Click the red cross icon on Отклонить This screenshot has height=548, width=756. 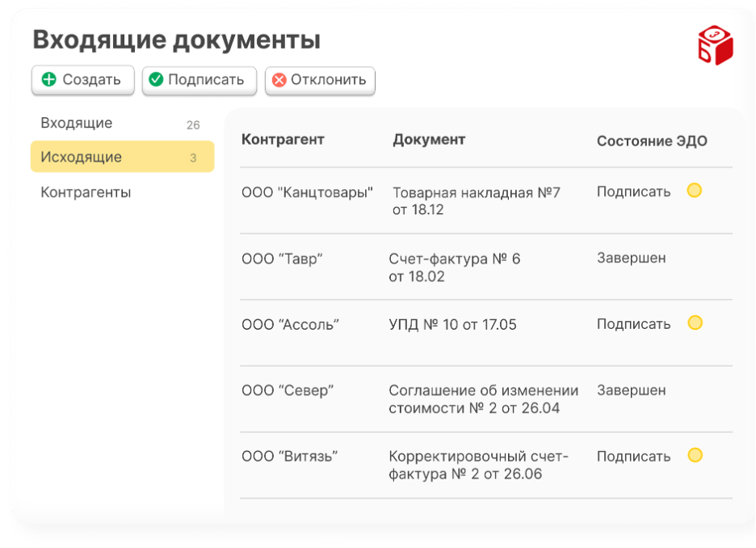279,79
